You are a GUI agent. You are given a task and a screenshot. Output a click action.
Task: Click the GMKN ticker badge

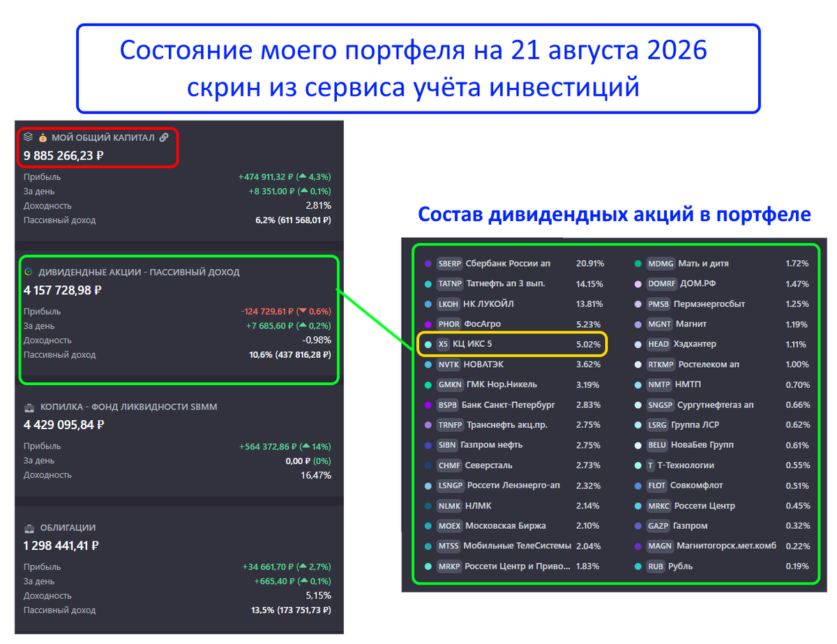click(x=450, y=385)
